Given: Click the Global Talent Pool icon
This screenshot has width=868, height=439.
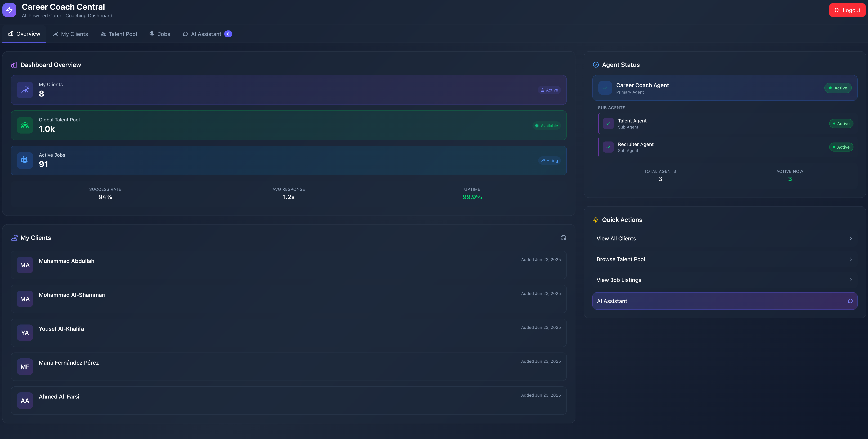Looking at the screenshot, I should (x=25, y=125).
